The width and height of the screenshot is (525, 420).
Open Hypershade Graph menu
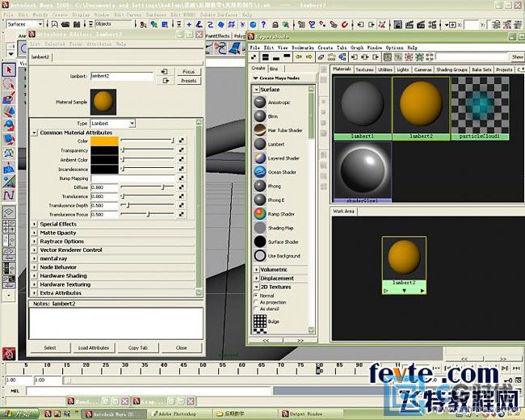pyautogui.click(x=357, y=48)
